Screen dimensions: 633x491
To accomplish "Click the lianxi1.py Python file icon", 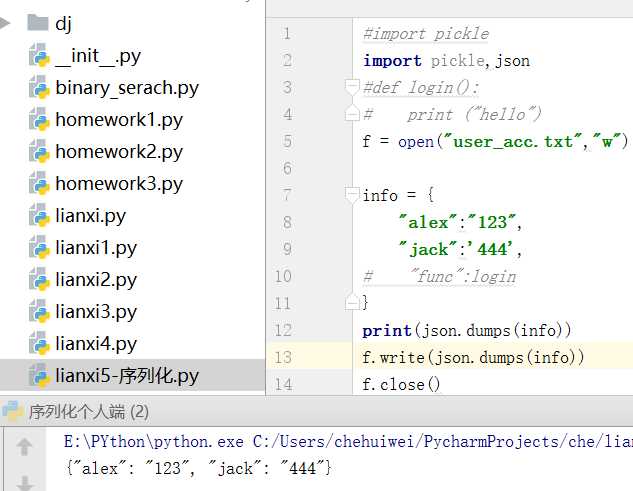I will tap(39, 247).
